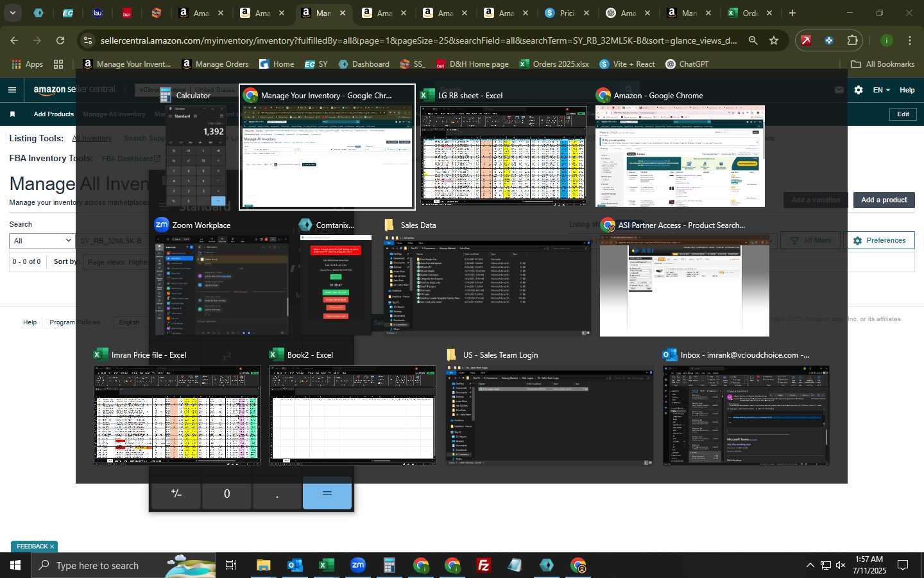Click the zoom magnifier icon in address bar
The width and height of the screenshot is (924, 578).
point(753,40)
